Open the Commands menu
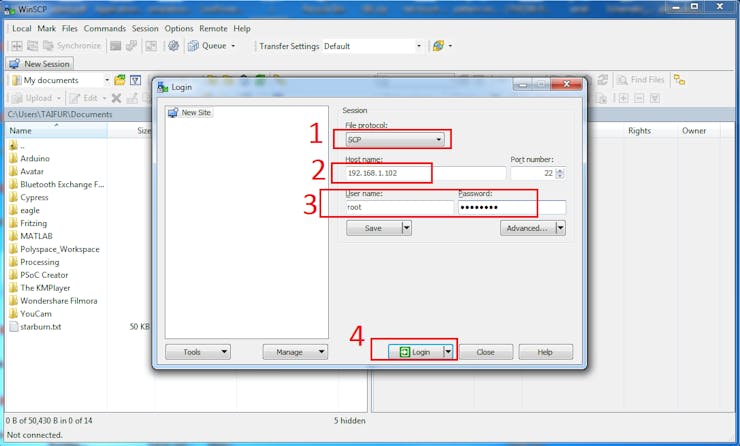740x446 pixels. 105,29
